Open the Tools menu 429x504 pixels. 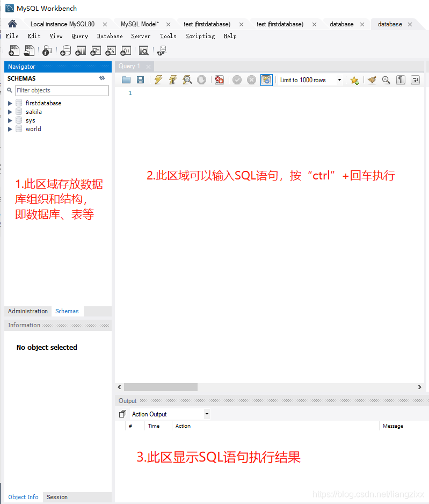point(168,37)
